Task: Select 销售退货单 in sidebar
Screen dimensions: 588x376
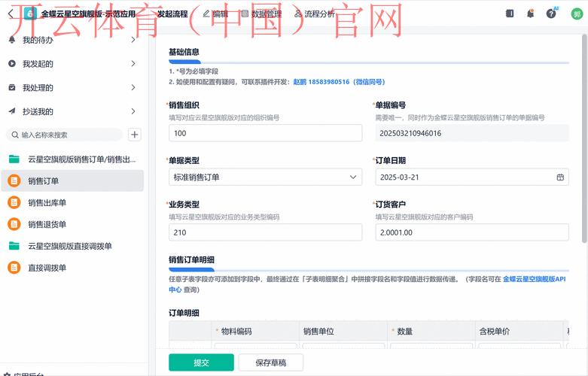Action: click(72, 224)
